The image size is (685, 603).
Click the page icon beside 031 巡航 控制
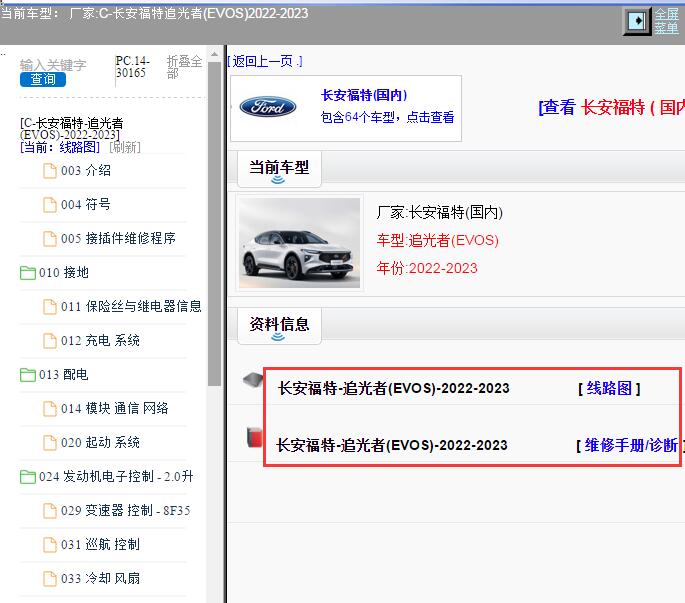tap(50, 545)
